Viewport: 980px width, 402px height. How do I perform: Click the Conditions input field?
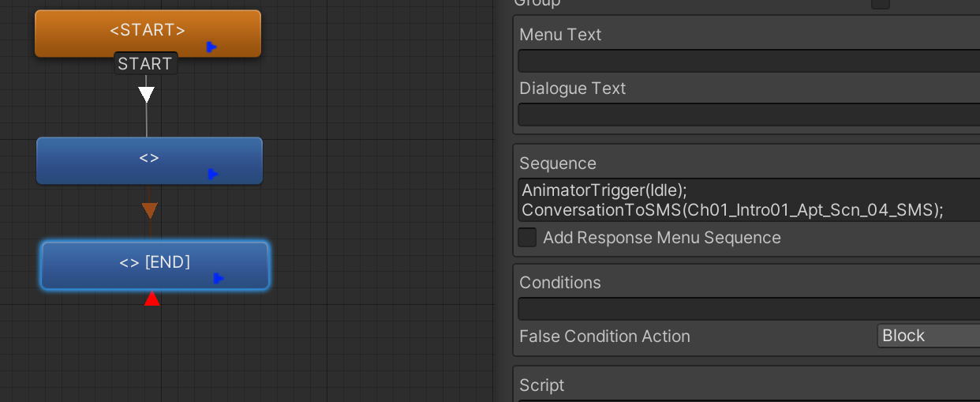[749, 309]
